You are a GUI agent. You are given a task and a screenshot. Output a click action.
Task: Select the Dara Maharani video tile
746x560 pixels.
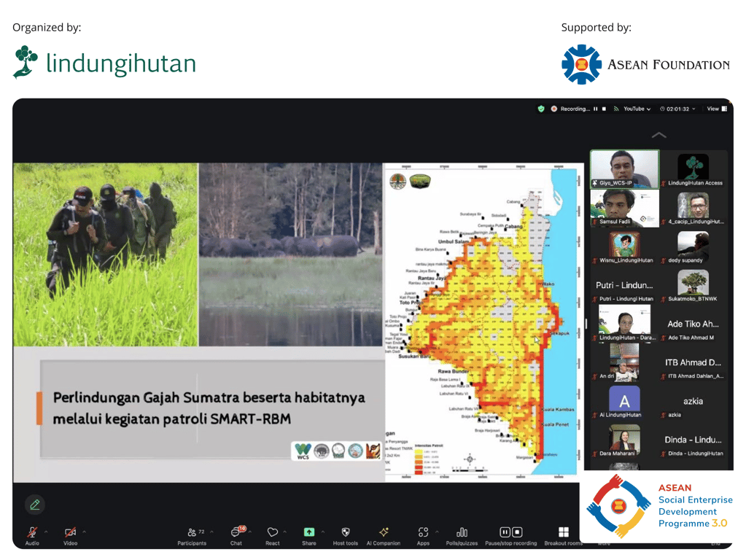(x=625, y=440)
